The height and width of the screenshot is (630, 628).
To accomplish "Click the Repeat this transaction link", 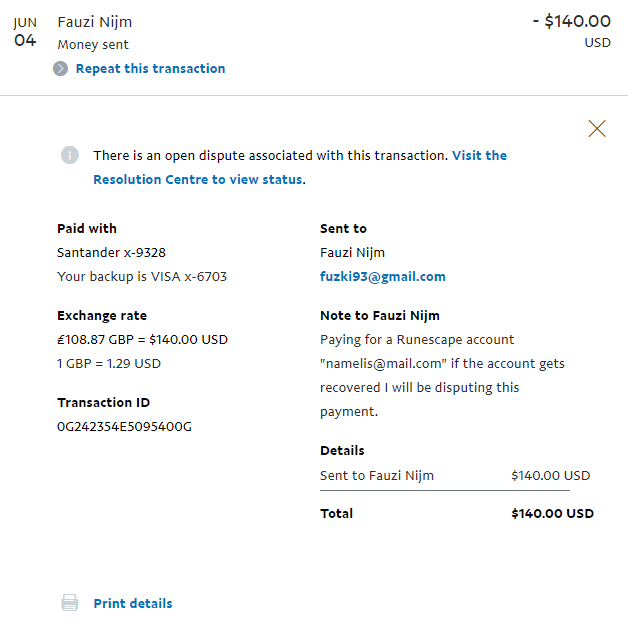I will pos(150,69).
